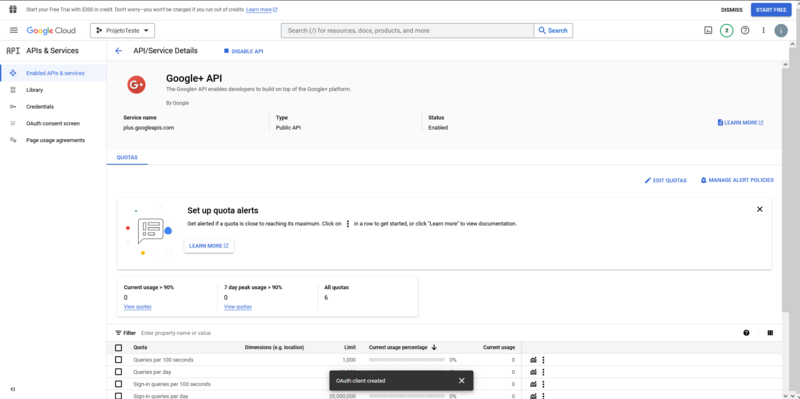Click the Quota column header

[140, 347]
